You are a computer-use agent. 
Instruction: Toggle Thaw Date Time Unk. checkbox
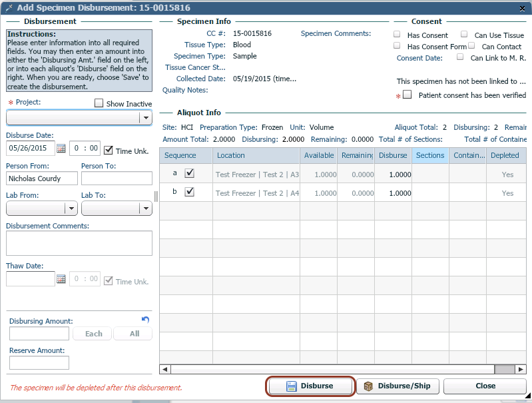click(109, 281)
